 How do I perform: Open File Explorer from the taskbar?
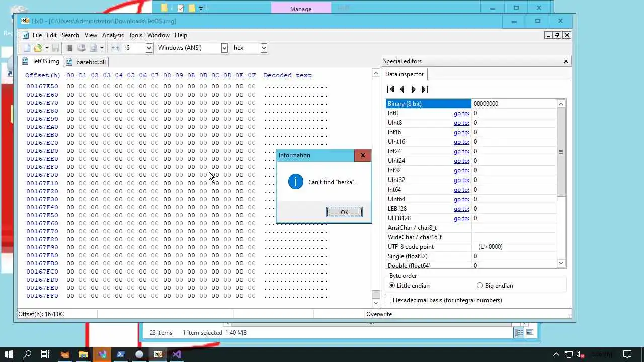[84, 354]
